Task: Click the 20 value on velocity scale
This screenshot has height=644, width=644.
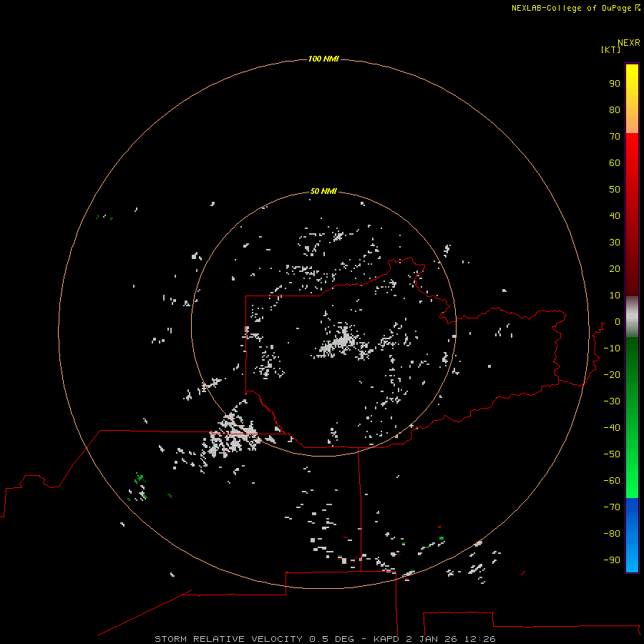Action: [615, 268]
